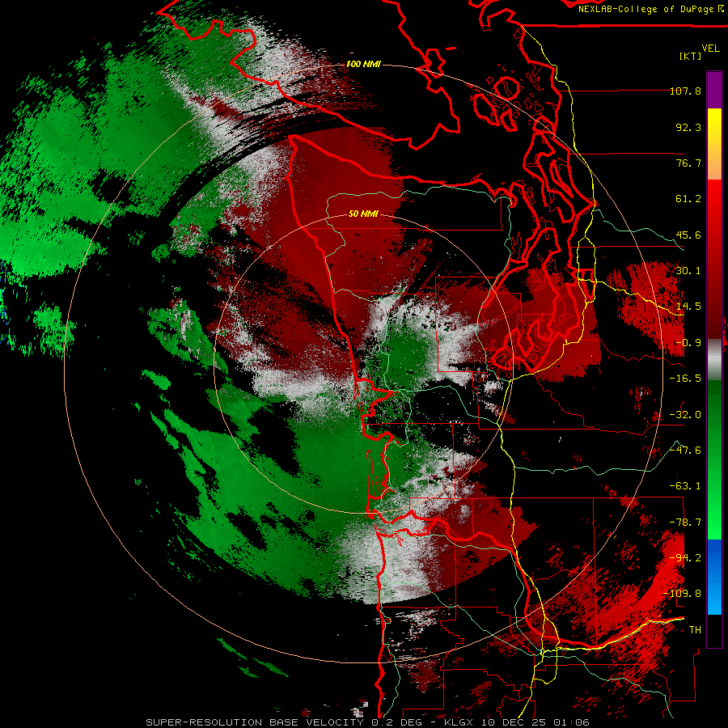Viewport: 728px width, 728px height.
Task: Click the 92.3 velocity scale value
Action: pos(688,127)
